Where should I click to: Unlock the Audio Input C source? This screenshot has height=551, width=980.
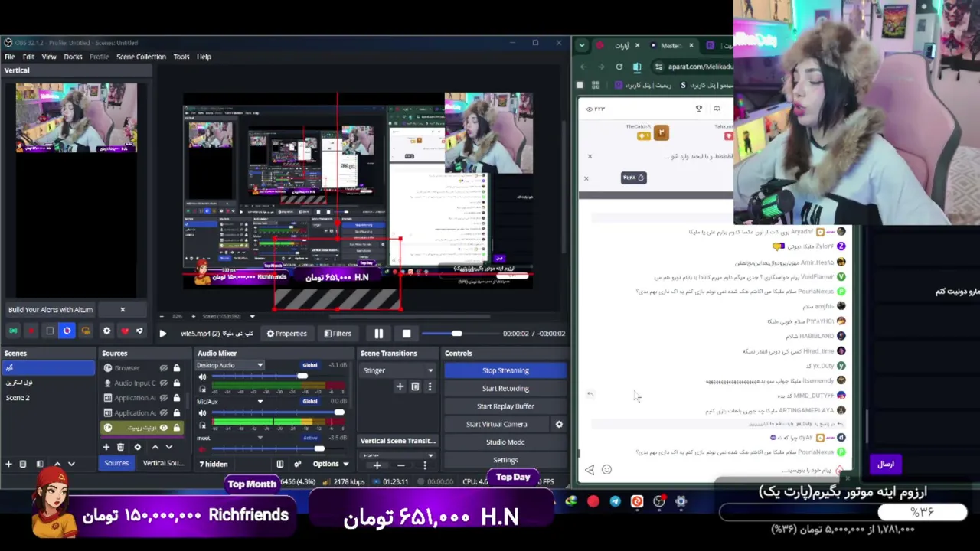pyautogui.click(x=177, y=383)
